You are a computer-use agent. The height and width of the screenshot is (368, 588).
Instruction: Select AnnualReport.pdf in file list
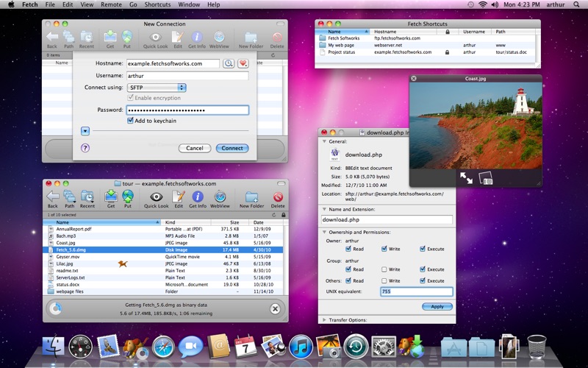(163, 229)
